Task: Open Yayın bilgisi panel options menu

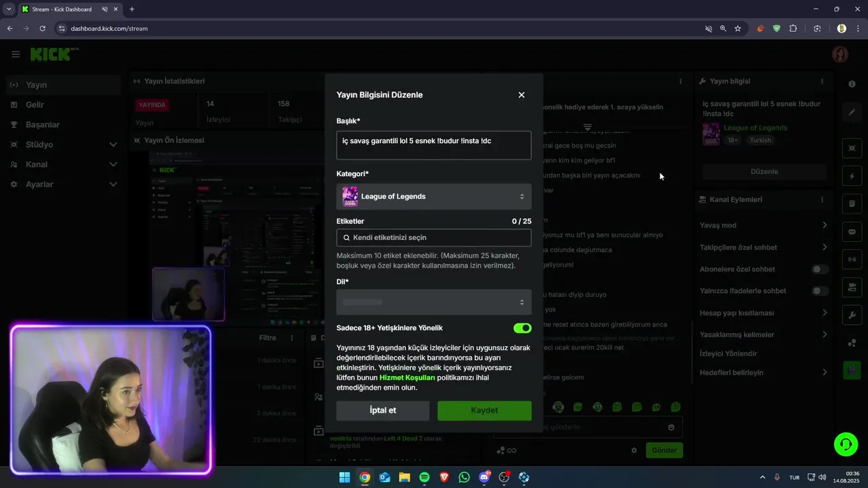Action: pos(823,81)
